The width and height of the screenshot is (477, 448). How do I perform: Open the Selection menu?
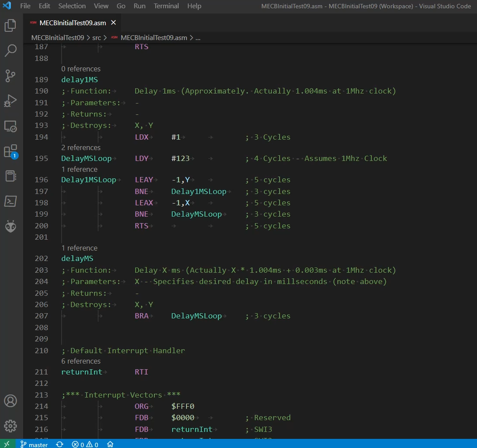click(72, 6)
